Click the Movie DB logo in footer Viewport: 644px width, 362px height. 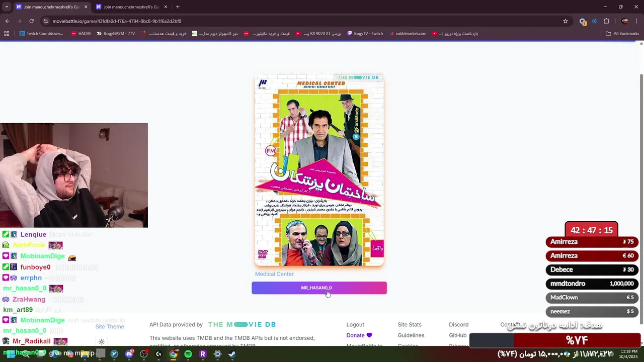tap(242, 325)
